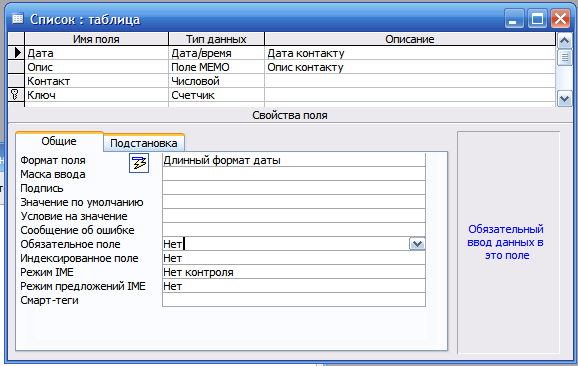Open the Обязательное поле dropdown arrow
578x366 pixels.
[x=417, y=244]
